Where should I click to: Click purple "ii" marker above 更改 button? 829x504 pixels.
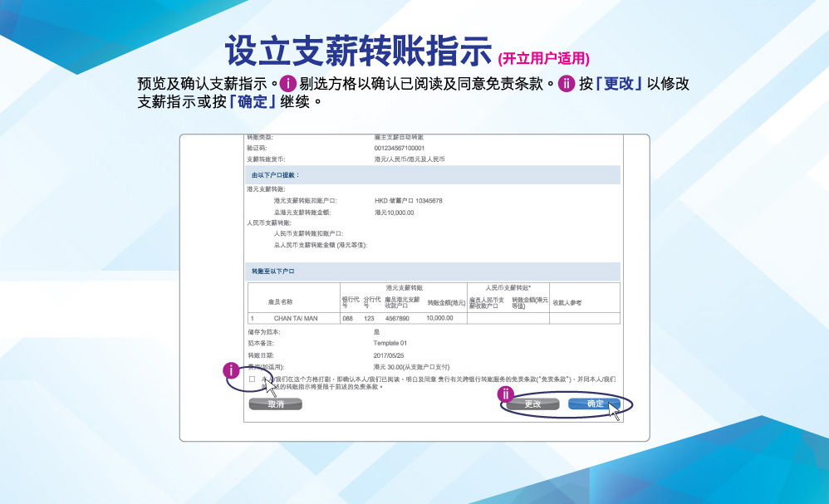point(505,394)
